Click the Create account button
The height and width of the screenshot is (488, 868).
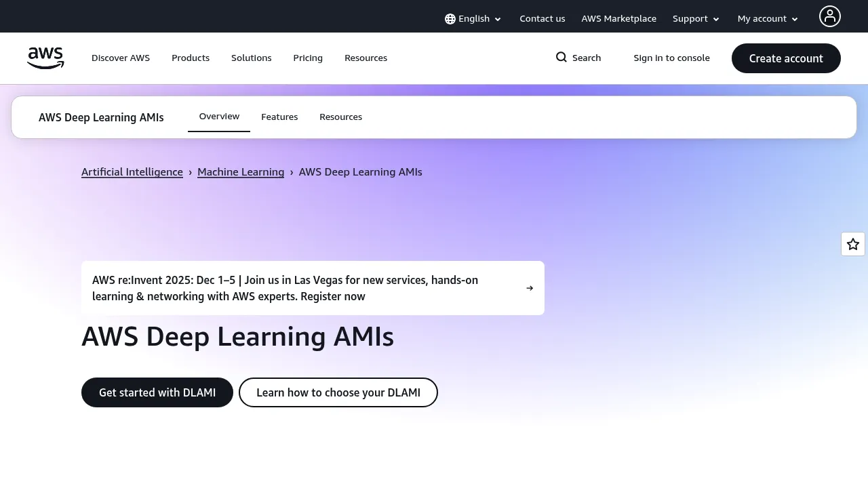pos(786,58)
